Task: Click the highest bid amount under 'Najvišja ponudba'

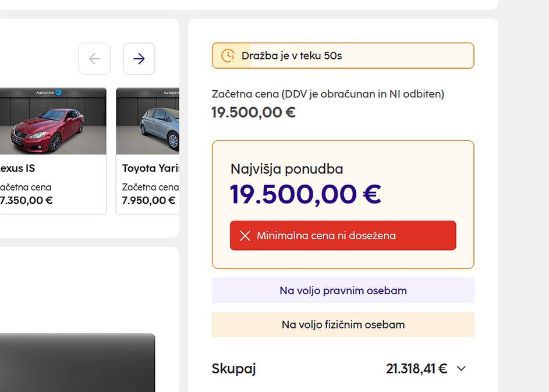Action: tap(305, 195)
